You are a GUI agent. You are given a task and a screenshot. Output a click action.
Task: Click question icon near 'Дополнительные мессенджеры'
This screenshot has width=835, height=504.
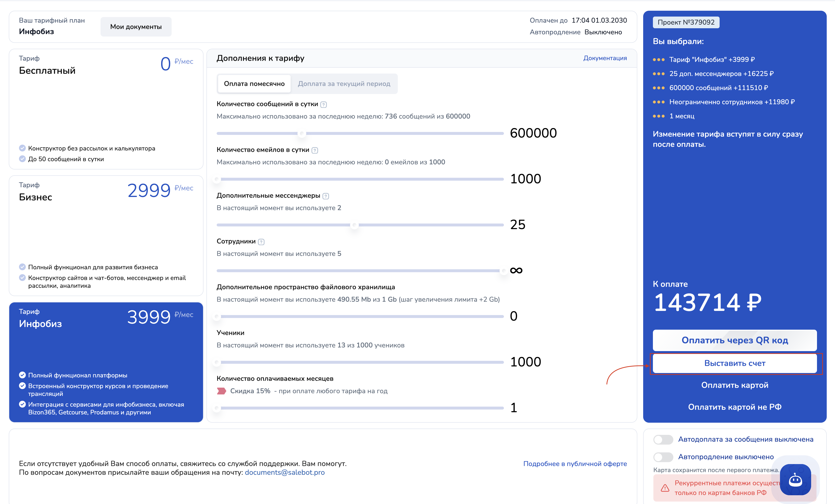[326, 196]
